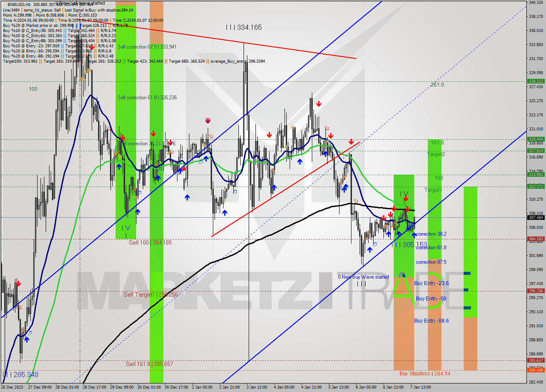This screenshot has width=546, height=392.
Task: Click the correction 61.8 label
Action: click(x=431, y=248)
